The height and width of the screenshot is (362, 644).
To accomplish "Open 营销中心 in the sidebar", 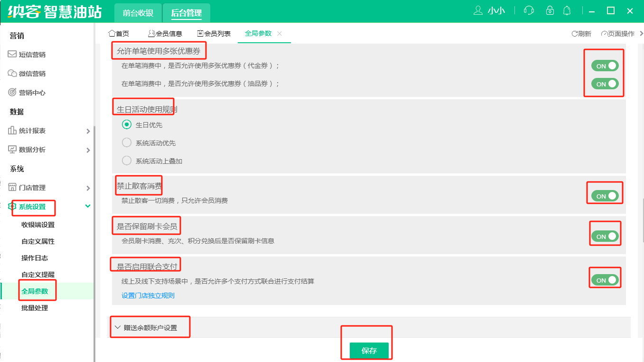I will [32, 93].
